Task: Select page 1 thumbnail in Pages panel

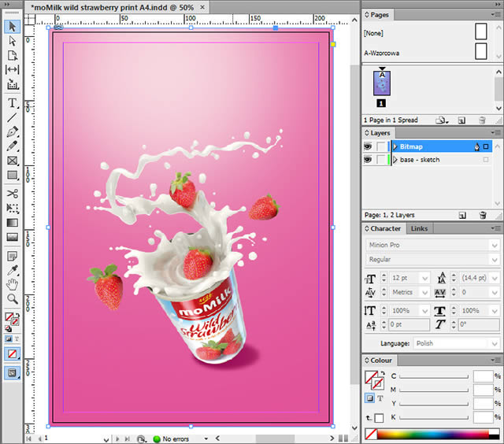Action: coord(382,83)
